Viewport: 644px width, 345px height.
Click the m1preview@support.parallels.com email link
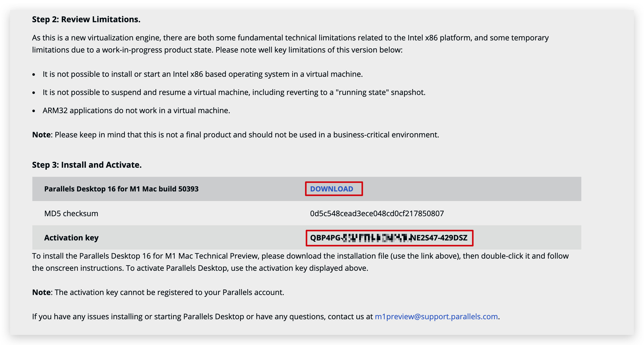tap(436, 316)
